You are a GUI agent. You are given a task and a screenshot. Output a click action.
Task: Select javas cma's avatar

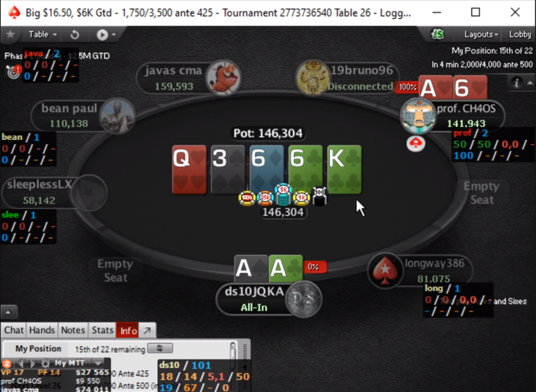click(x=224, y=77)
